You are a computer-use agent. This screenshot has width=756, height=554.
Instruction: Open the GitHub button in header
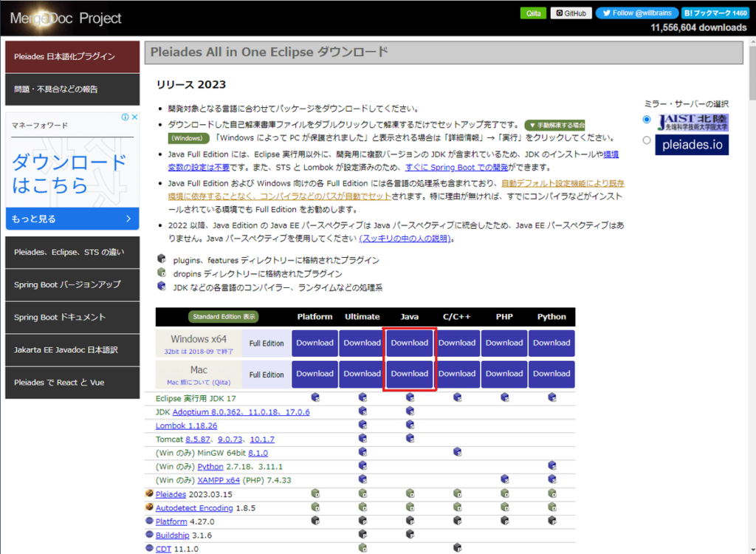click(571, 13)
